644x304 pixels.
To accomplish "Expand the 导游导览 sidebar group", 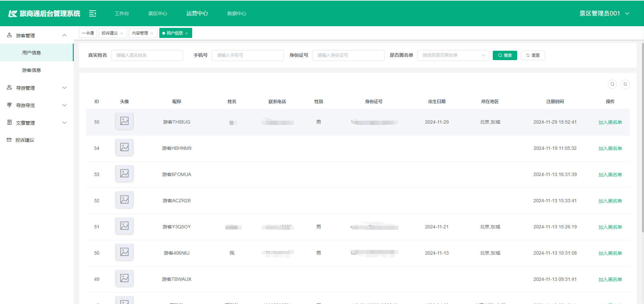I will coord(37,105).
